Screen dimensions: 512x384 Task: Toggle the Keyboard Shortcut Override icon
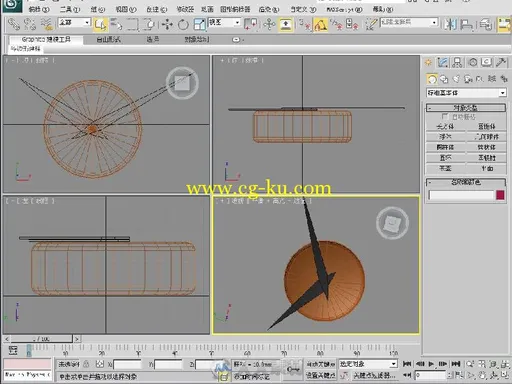286,24
